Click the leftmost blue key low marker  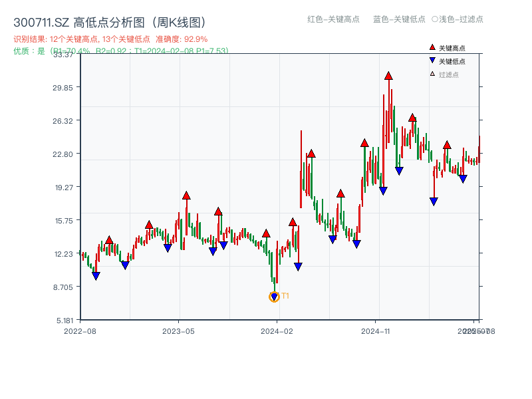(x=96, y=276)
